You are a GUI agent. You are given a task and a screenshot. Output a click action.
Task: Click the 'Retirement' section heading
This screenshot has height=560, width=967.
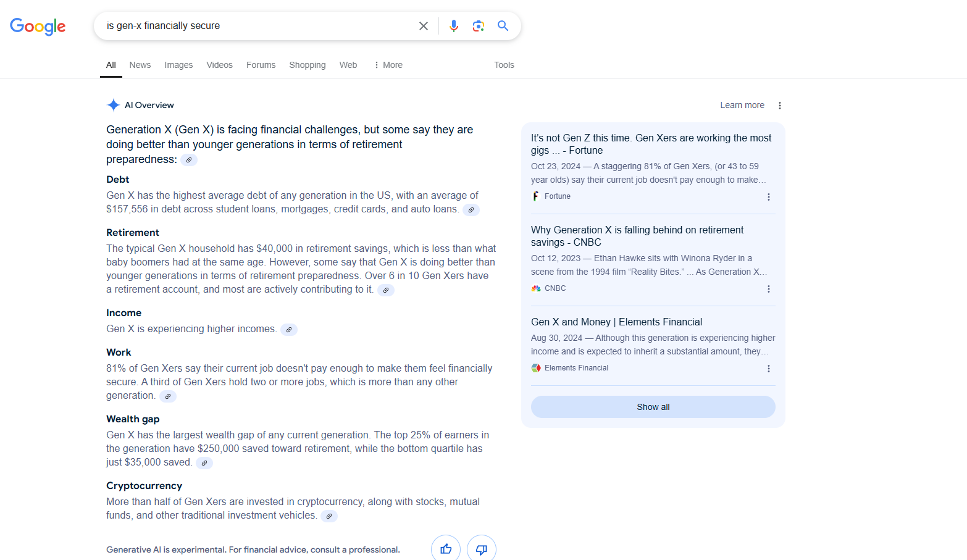point(133,233)
